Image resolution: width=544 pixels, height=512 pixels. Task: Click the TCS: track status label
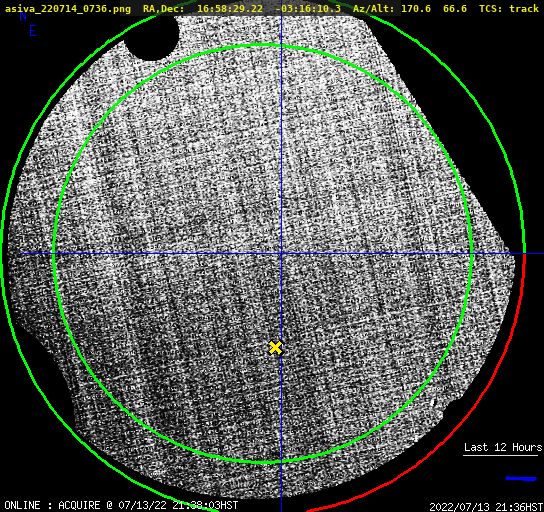tap(509, 9)
